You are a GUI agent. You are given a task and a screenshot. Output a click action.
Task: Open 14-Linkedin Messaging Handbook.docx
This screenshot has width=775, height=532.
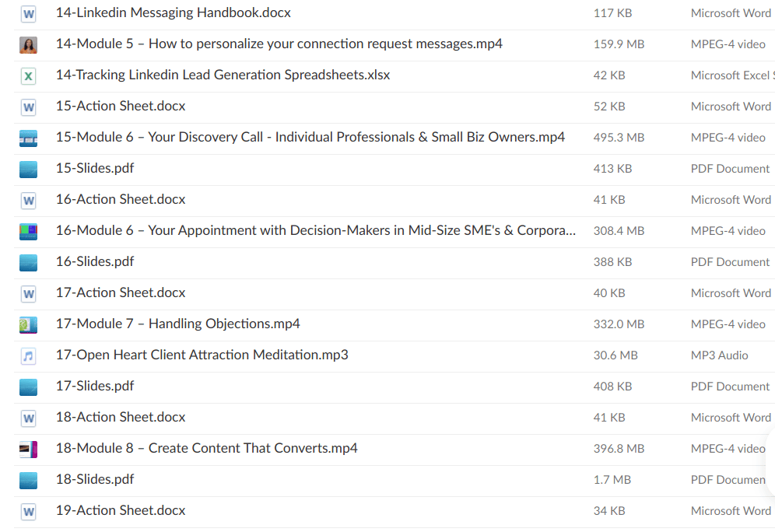click(x=173, y=13)
